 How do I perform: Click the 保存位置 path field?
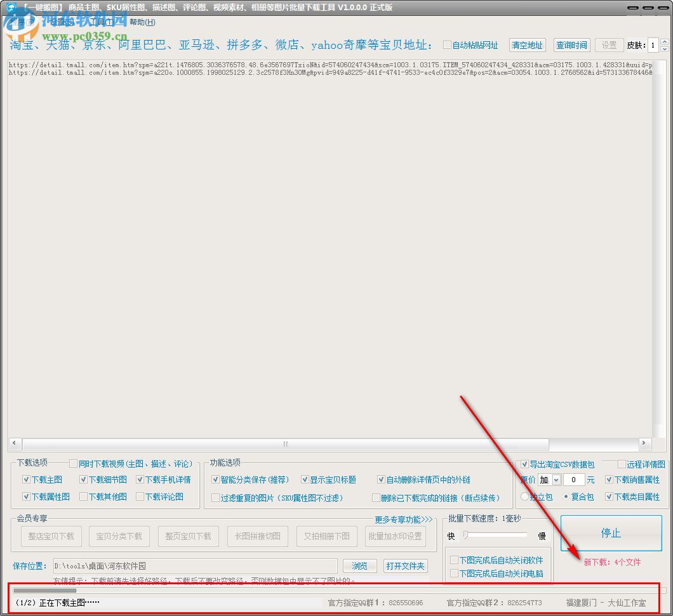196,566
